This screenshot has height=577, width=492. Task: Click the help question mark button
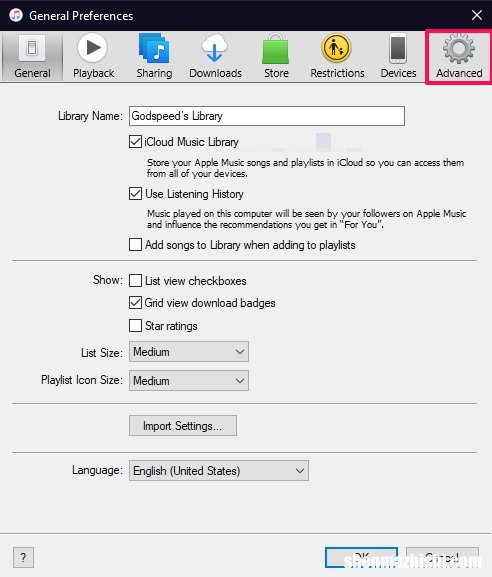23,557
